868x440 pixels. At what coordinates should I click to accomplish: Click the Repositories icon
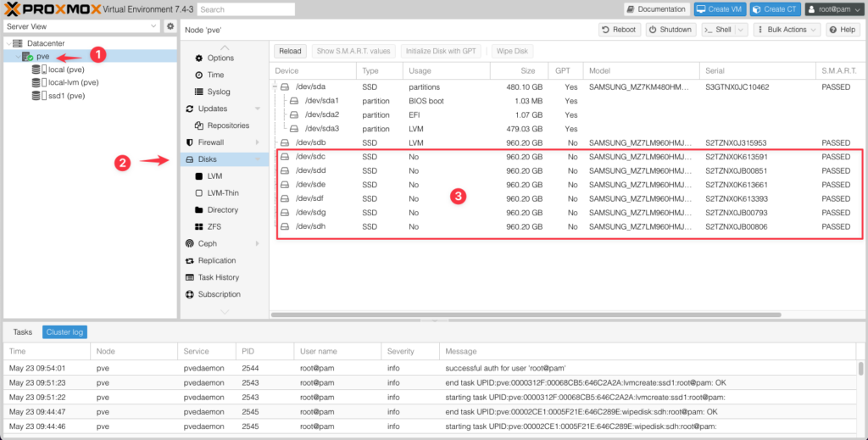198,125
